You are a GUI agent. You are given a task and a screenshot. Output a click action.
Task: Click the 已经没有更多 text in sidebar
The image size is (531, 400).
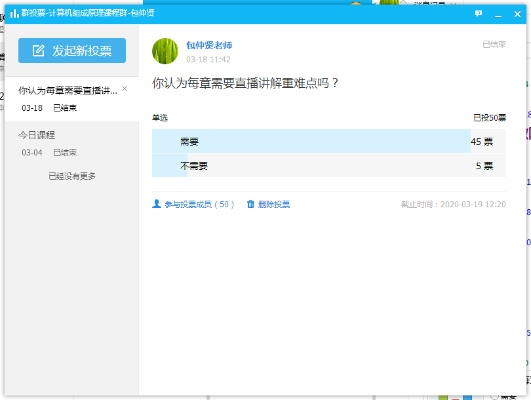(x=72, y=176)
